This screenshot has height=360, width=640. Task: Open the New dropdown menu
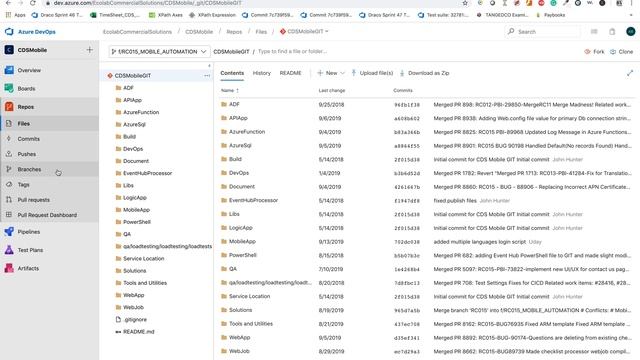click(x=331, y=73)
